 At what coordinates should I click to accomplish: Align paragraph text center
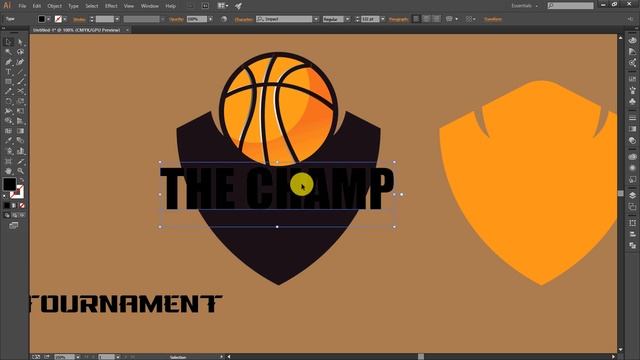click(x=426, y=19)
